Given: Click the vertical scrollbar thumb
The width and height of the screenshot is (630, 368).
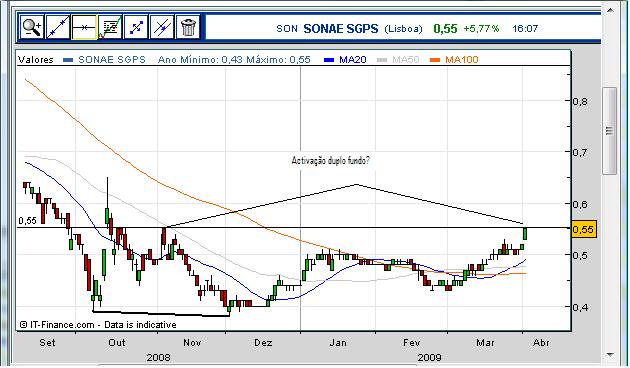Looking at the screenshot, I should click(x=610, y=131).
